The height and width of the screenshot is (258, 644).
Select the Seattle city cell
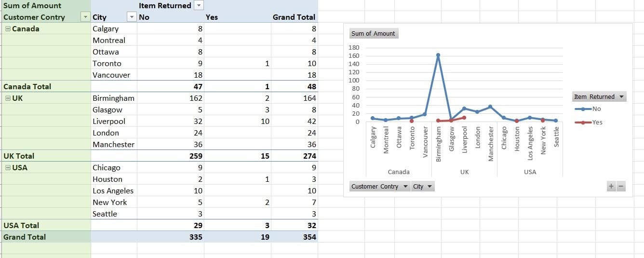click(114, 214)
